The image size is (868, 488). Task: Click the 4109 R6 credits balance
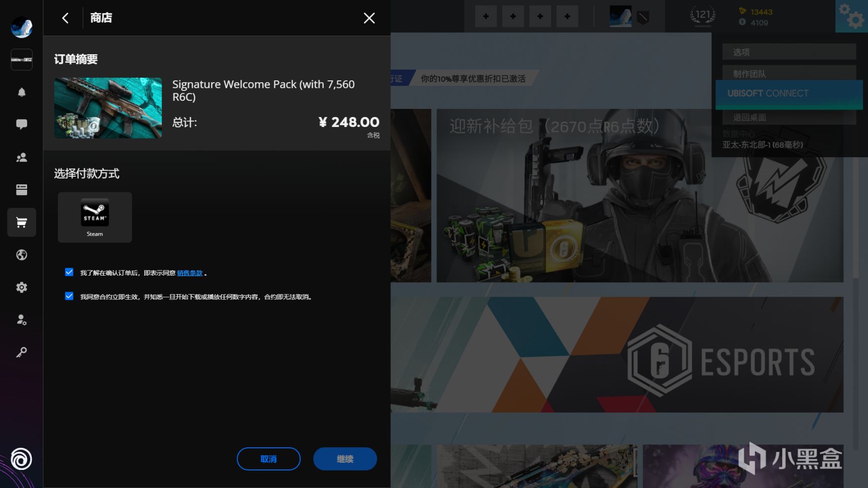tap(753, 23)
